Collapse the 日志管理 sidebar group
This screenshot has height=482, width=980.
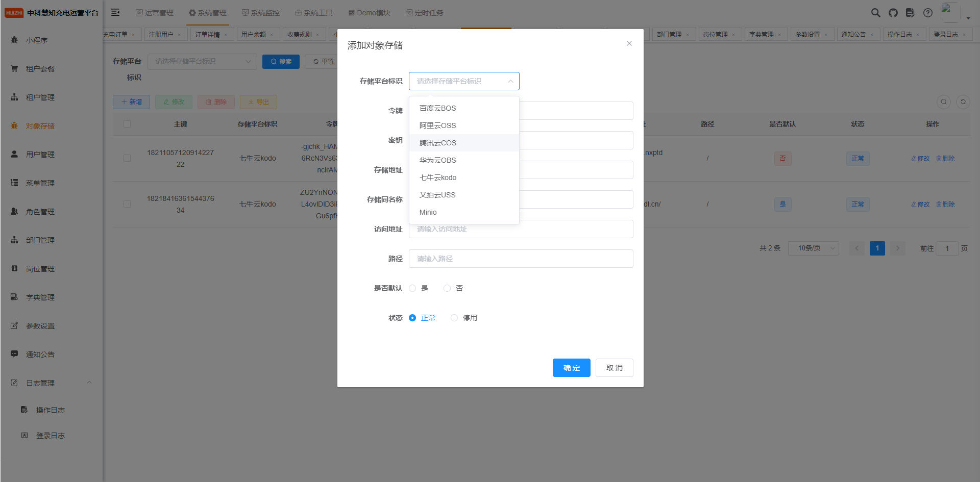coord(51,383)
